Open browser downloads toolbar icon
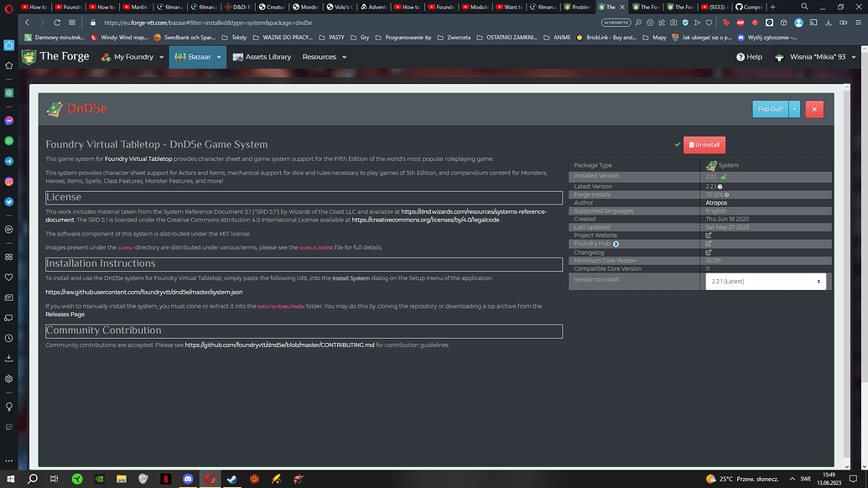 pos(828,23)
